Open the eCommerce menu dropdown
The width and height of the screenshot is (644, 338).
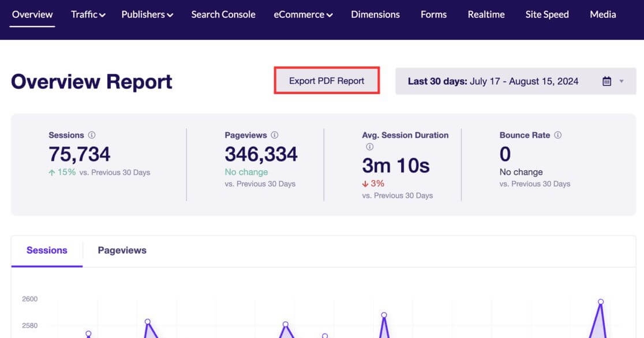coord(303,14)
